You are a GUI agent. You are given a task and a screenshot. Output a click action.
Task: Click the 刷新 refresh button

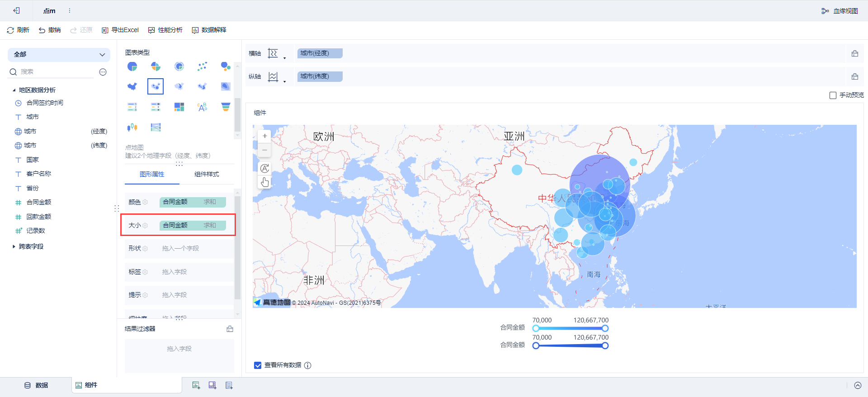coord(18,30)
